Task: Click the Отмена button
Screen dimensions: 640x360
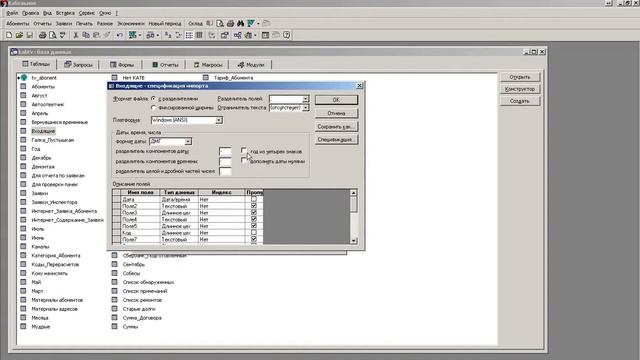Action: point(336,113)
